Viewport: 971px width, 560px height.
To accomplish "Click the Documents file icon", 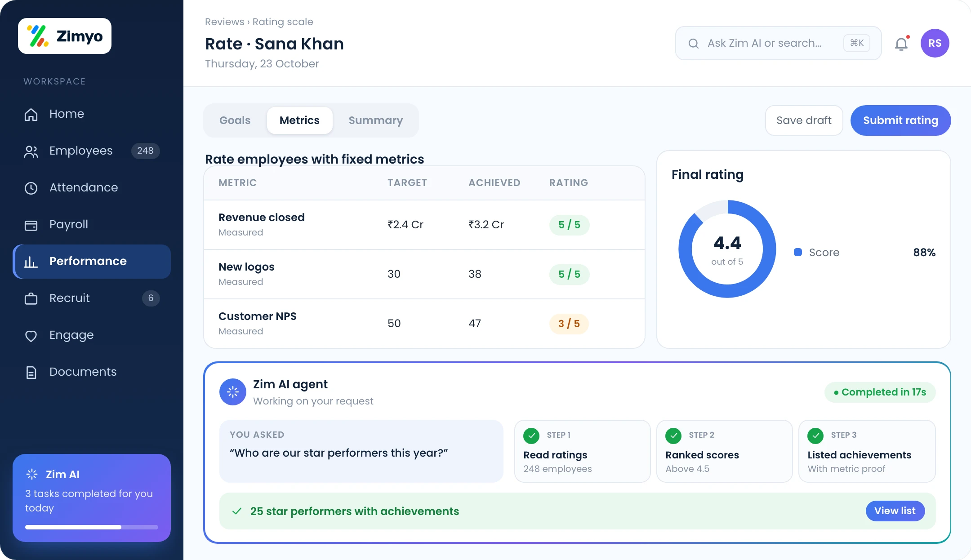I will pyautogui.click(x=31, y=372).
